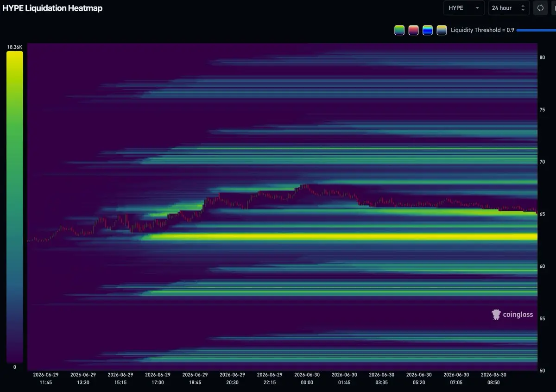Select the blue-green color scheme swatch
This screenshot has width=556, height=392.
428,30
